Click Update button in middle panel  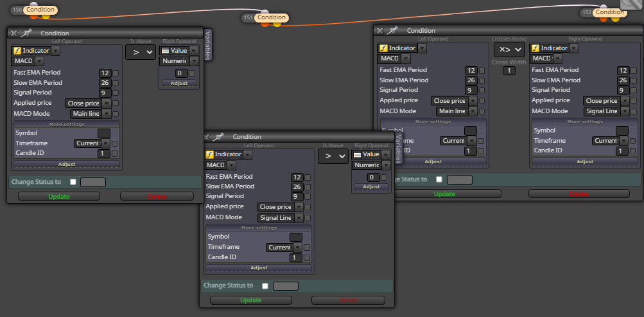pos(251,300)
